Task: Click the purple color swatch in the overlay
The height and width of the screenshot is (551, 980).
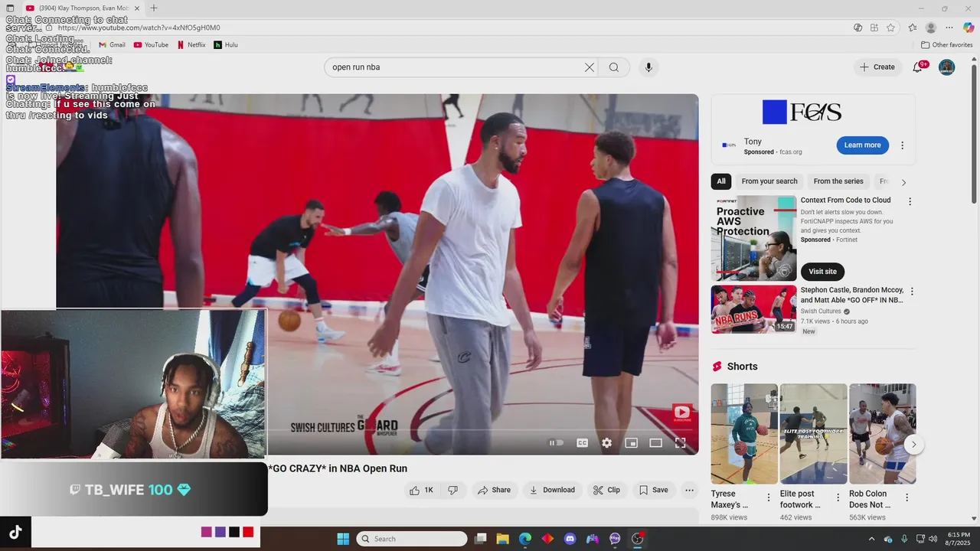Action: [220, 532]
